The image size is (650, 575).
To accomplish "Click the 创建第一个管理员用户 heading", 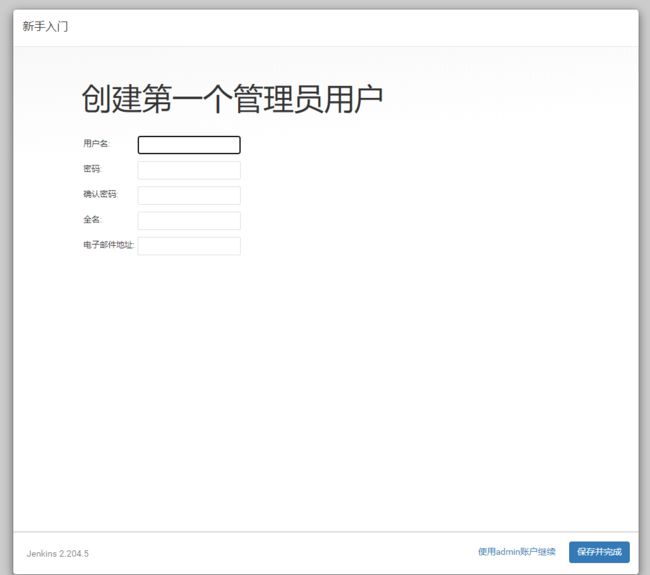I will coord(232,99).
